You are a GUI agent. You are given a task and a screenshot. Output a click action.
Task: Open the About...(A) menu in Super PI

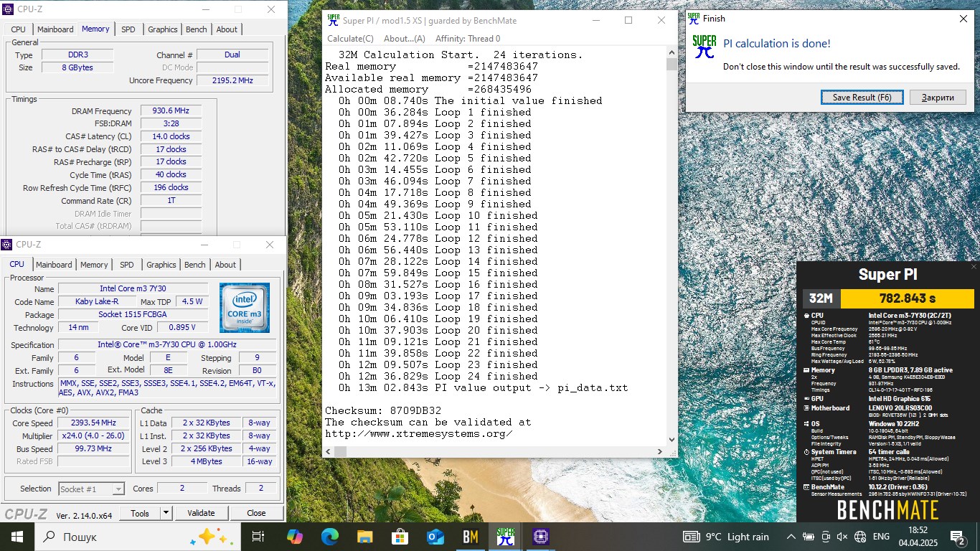tap(405, 39)
